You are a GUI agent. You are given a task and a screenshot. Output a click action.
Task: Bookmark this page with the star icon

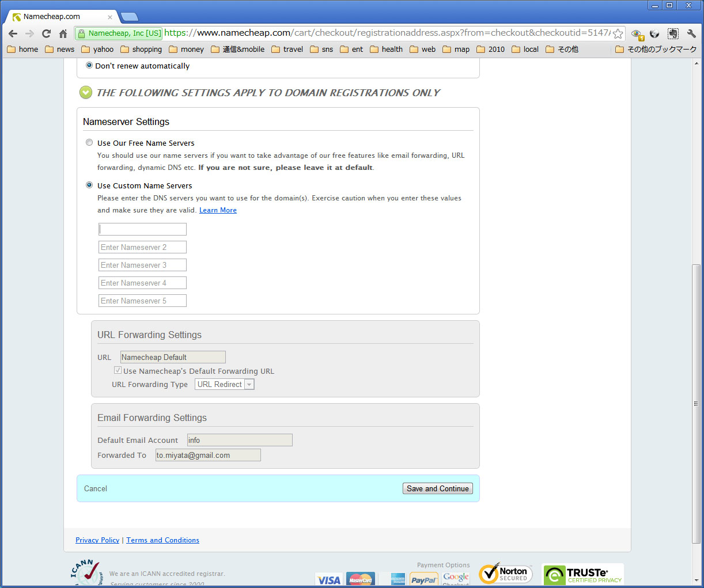tap(618, 33)
